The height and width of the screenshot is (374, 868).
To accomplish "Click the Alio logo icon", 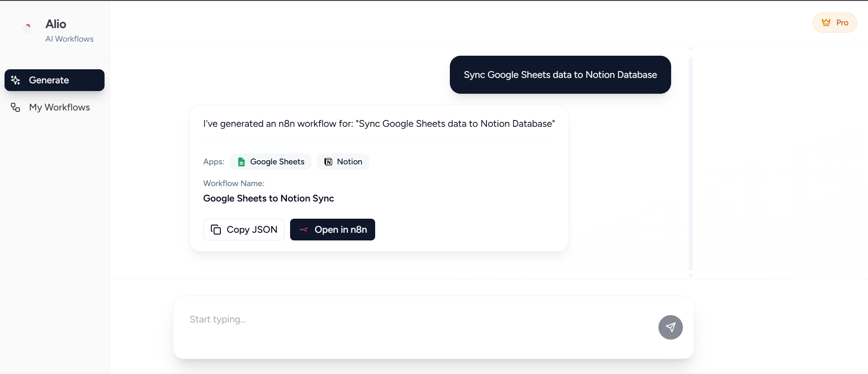I will (27, 29).
